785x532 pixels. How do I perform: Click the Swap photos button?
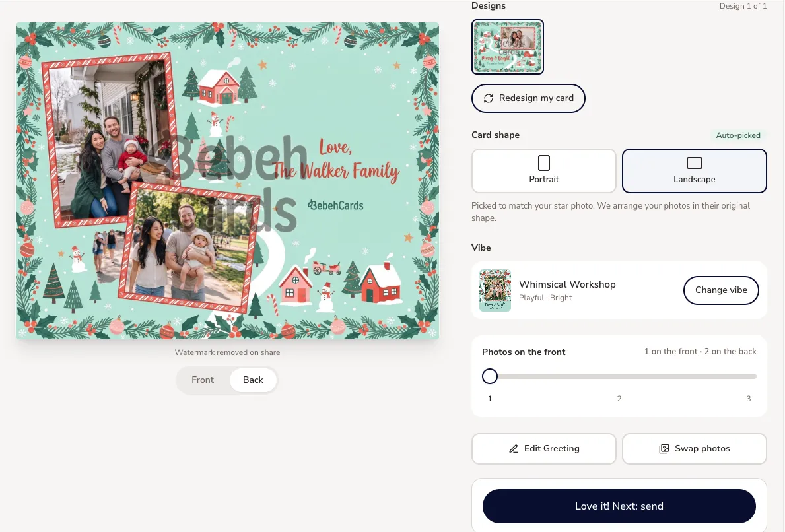point(695,449)
